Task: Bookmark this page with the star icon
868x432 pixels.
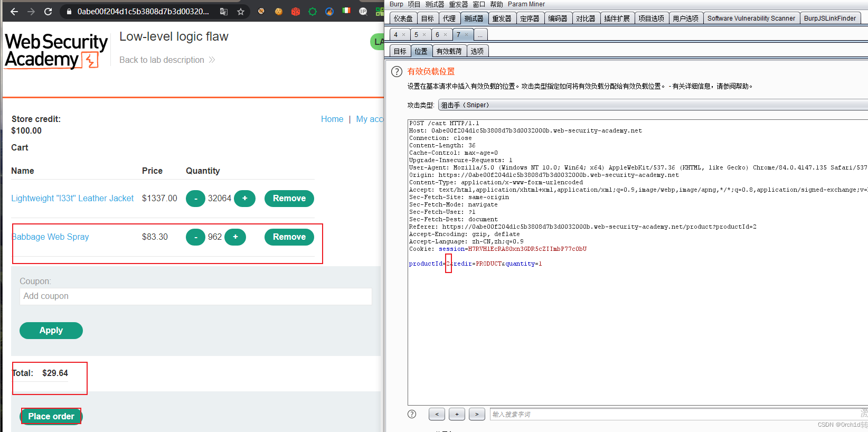Action: click(x=241, y=11)
